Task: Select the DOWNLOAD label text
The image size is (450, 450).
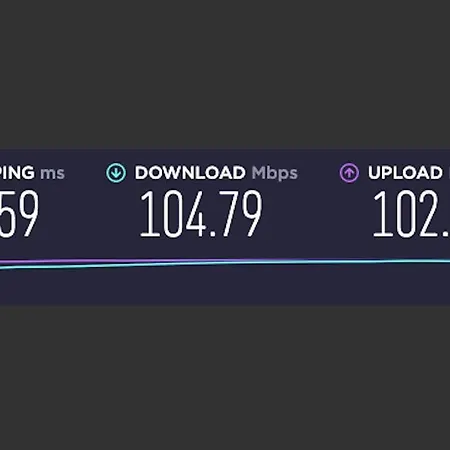Action: (x=190, y=173)
